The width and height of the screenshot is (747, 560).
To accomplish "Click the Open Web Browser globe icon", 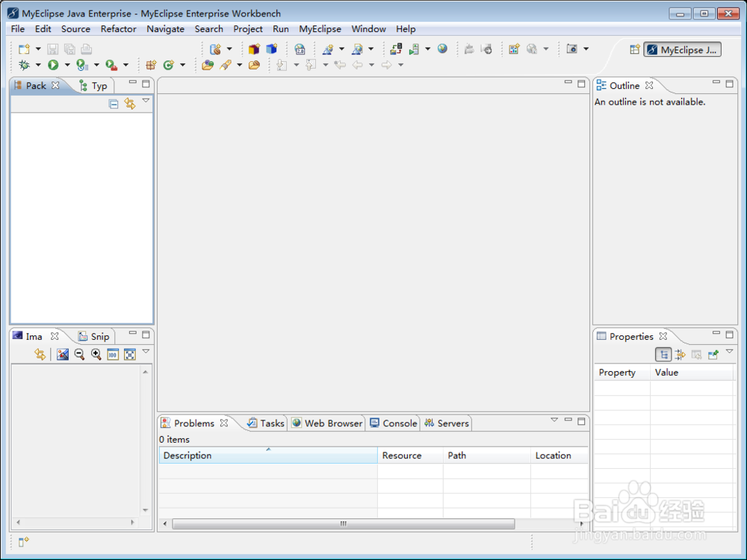I will [x=442, y=49].
